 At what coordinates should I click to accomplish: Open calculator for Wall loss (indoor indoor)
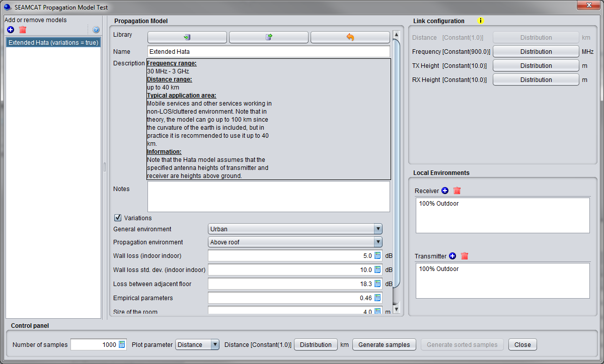[377, 255]
